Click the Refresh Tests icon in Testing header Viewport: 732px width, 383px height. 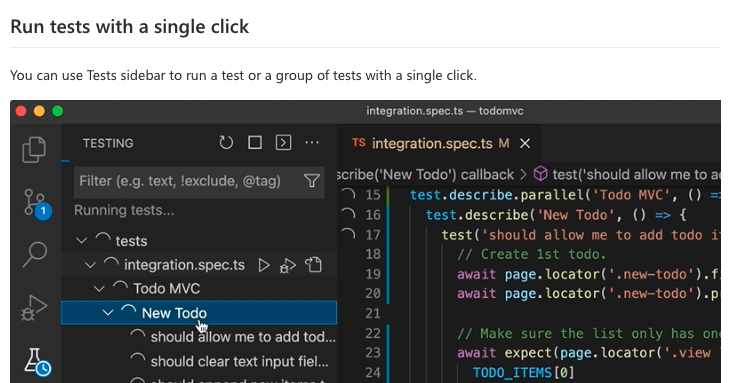coord(226,142)
